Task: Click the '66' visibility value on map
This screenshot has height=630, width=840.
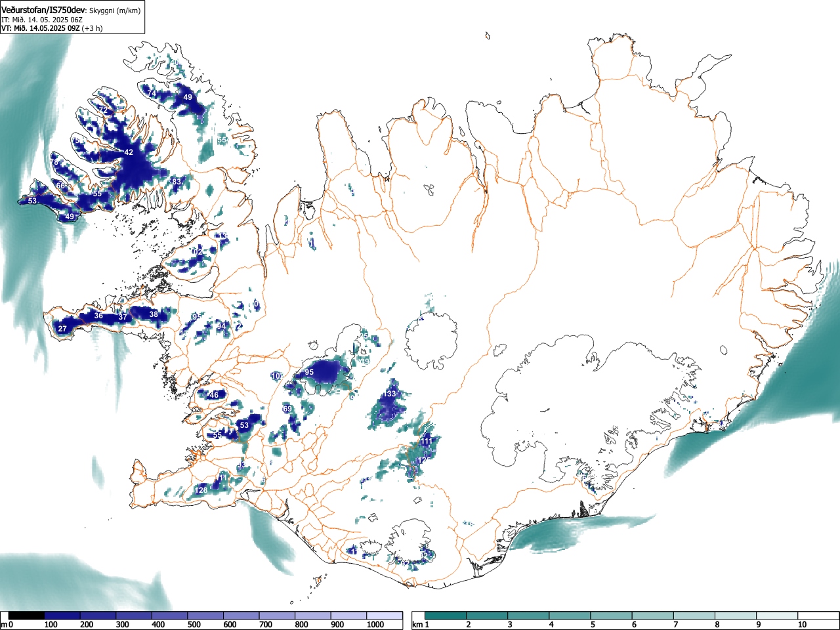Action: [x=61, y=186]
